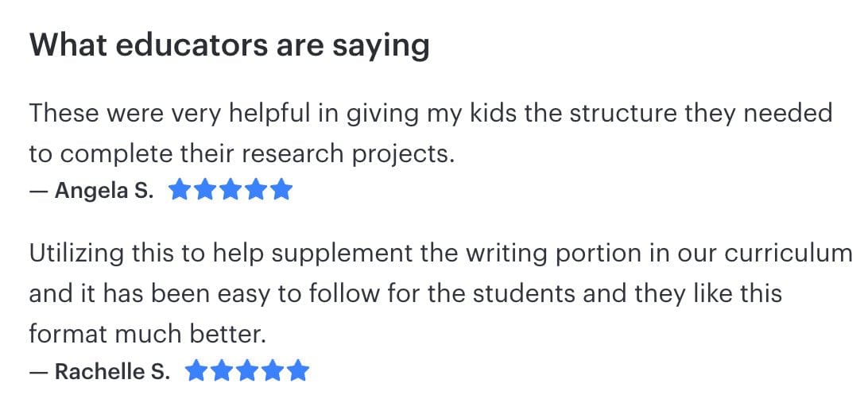Select the second star beside Rachelle S.
Viewport: 868px width, 399px height.
click(x=222, y=370)
